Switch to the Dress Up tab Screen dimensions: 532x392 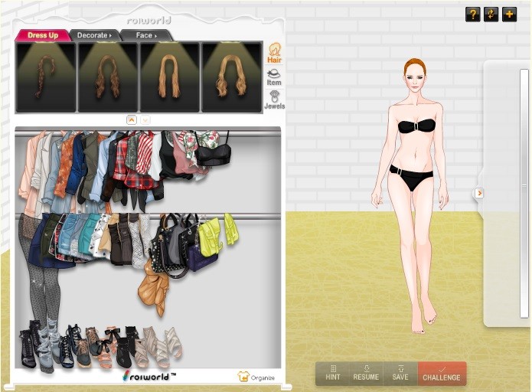click(x=42, y=35)
